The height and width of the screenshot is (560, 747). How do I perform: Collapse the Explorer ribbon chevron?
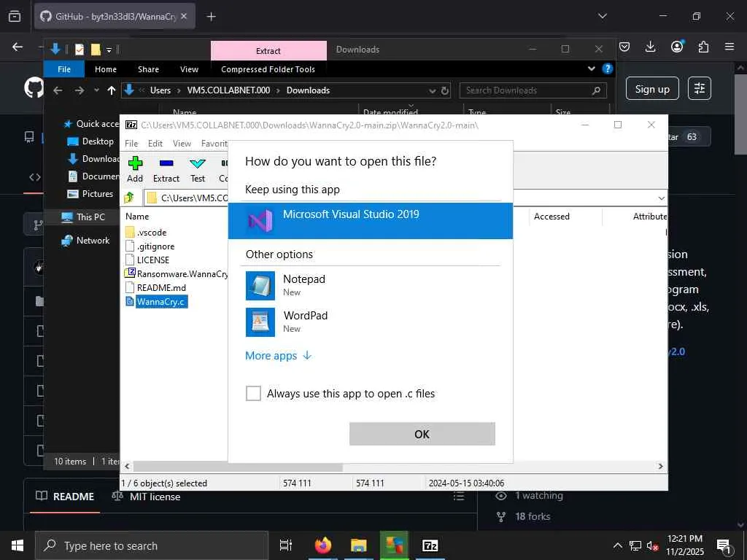pos(591,69)
